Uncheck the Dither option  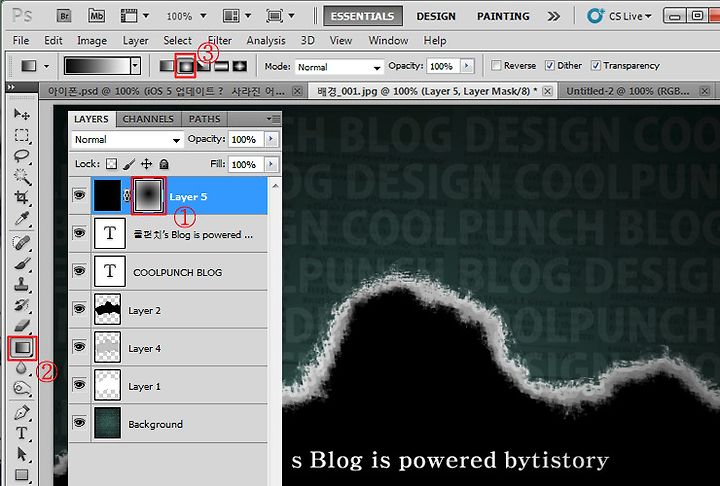pos(550,66)
